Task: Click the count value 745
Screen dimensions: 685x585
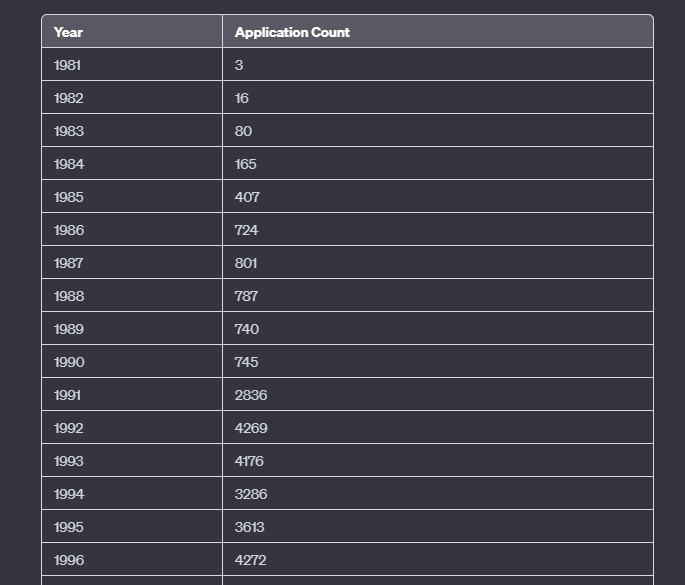Action: pos(246,362)
